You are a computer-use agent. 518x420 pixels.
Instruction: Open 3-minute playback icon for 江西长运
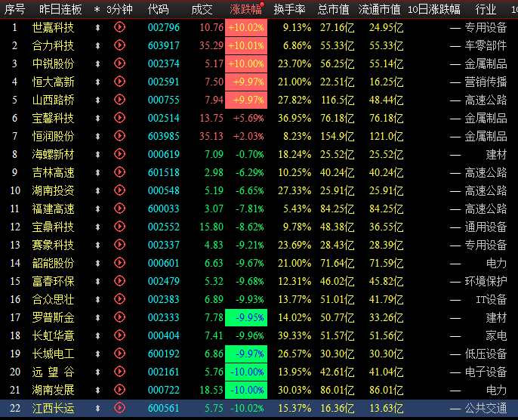pyautogui.click(x=119, y=408)
